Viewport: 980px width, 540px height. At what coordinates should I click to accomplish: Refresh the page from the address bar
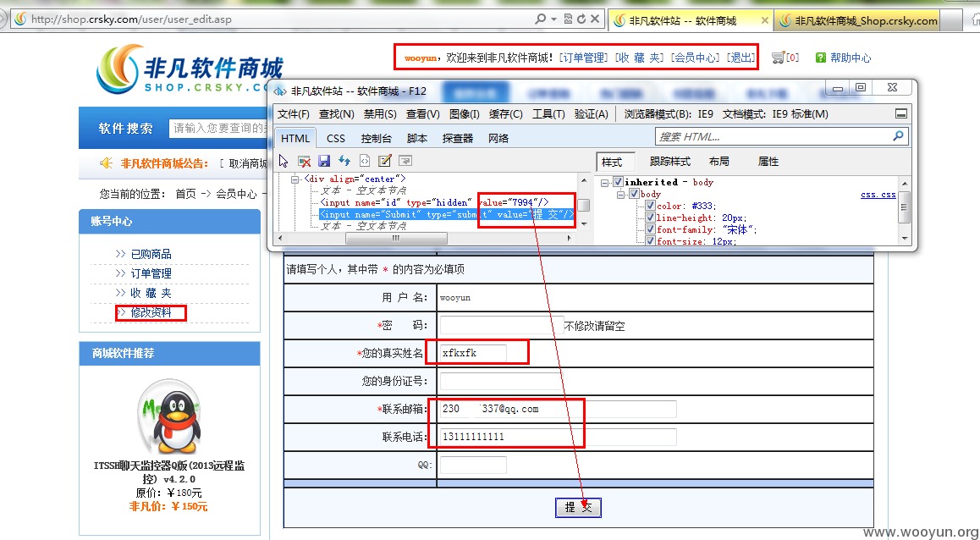click(x=581, y=19)
